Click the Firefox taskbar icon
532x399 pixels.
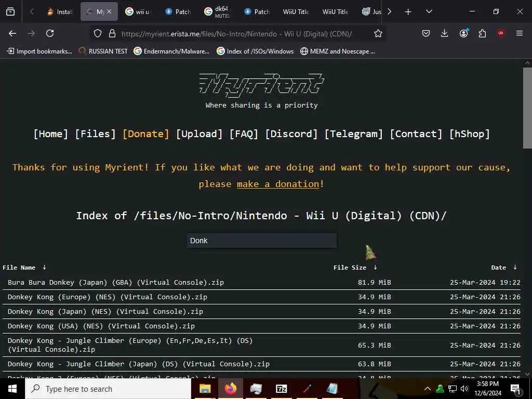click(230, 389)
